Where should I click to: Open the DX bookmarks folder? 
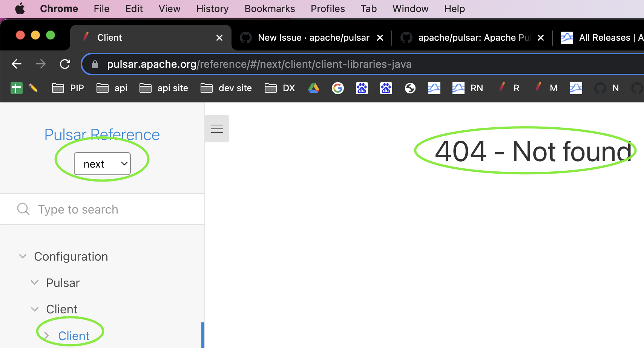(280, 88)
